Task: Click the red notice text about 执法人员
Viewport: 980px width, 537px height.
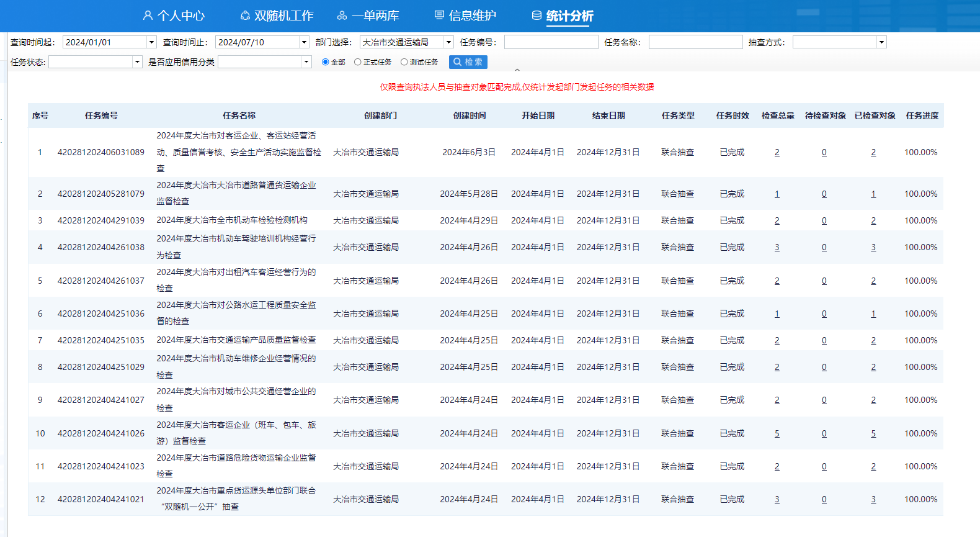Action: pyautogui.click(x=517, y=87)
